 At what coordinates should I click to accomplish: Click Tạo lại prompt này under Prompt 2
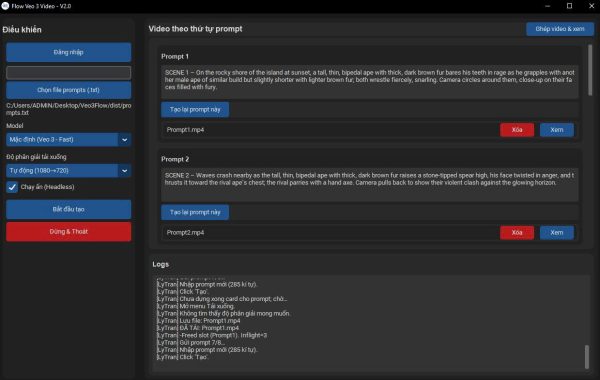pyautogui.click(x=195, y=212)
